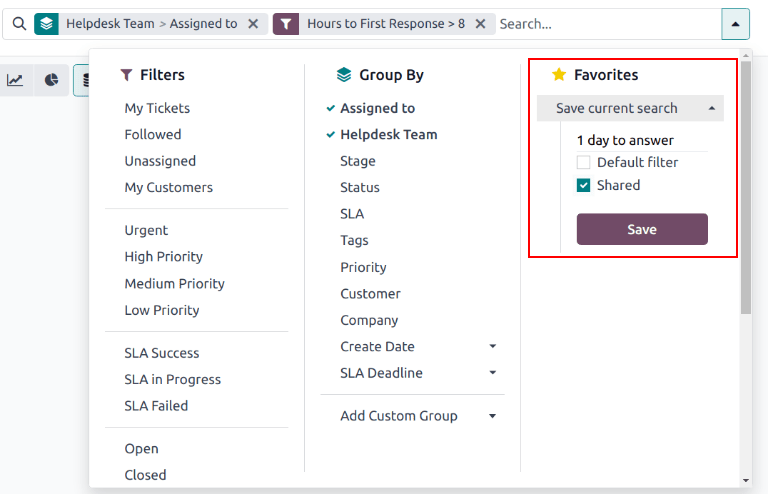Switch to pie chart view
The image size is (768, 494).
coord(51,80)
